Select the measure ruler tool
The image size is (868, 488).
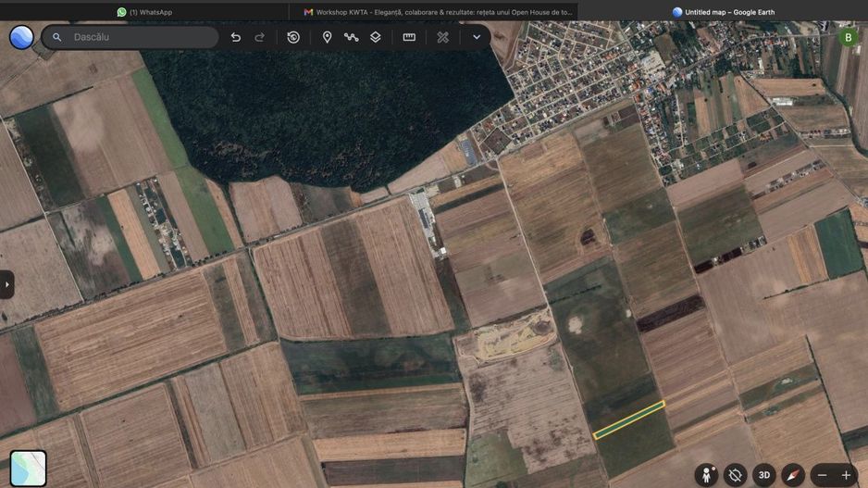[x=409, y=37]
